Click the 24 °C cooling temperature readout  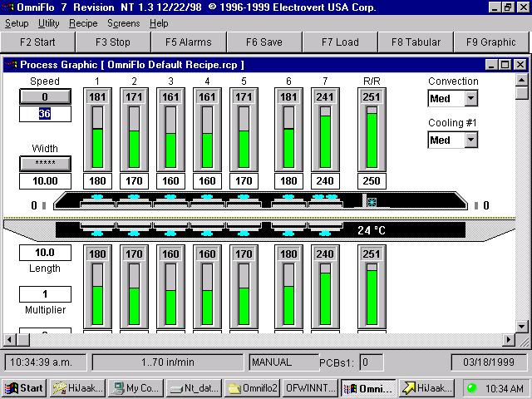(372, 231)
